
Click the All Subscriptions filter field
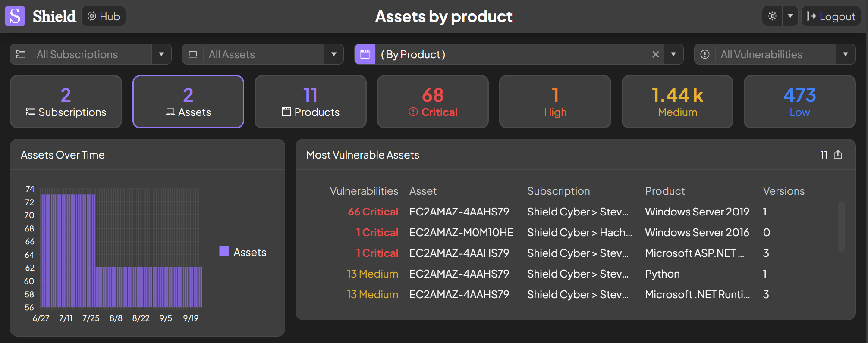click(x=91, y=54)
